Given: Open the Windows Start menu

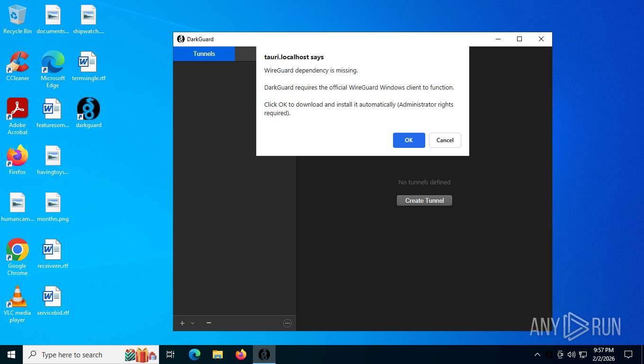Looking at the screenshot, I should (x=11, y=355).
